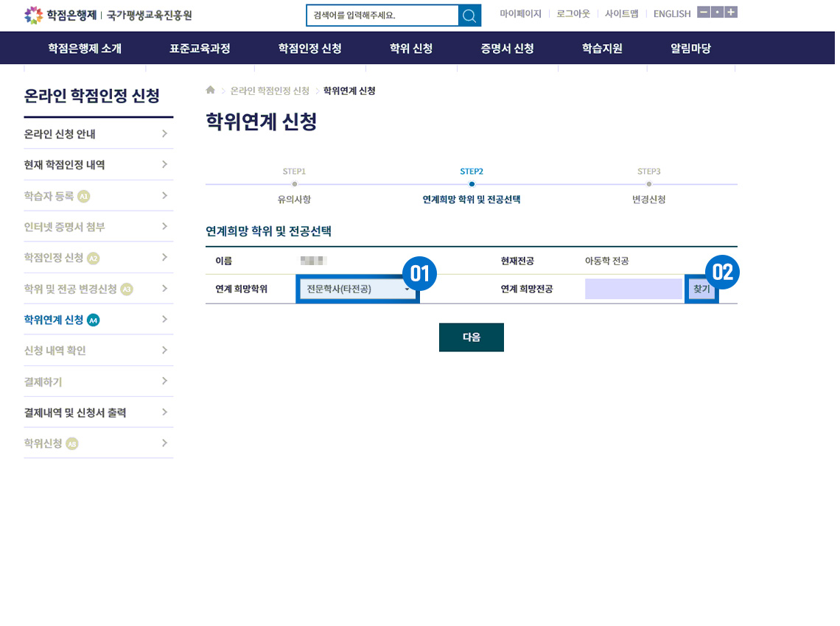Click the search input field
Viewport: 840px width, 626px height.
[382, 15]
